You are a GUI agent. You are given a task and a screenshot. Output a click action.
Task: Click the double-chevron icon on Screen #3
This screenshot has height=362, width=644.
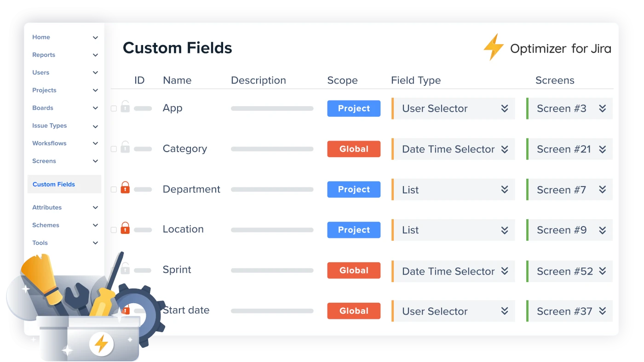click(x=603, y=108)
